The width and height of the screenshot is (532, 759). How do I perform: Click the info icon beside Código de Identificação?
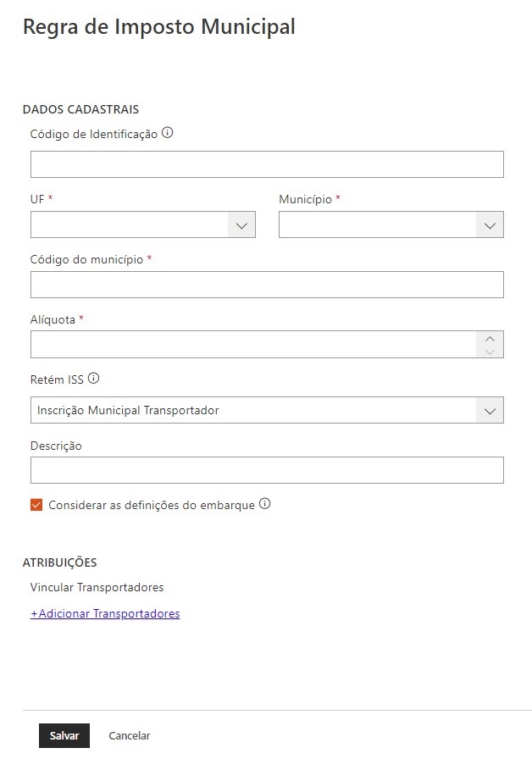[x=168, y=133]
